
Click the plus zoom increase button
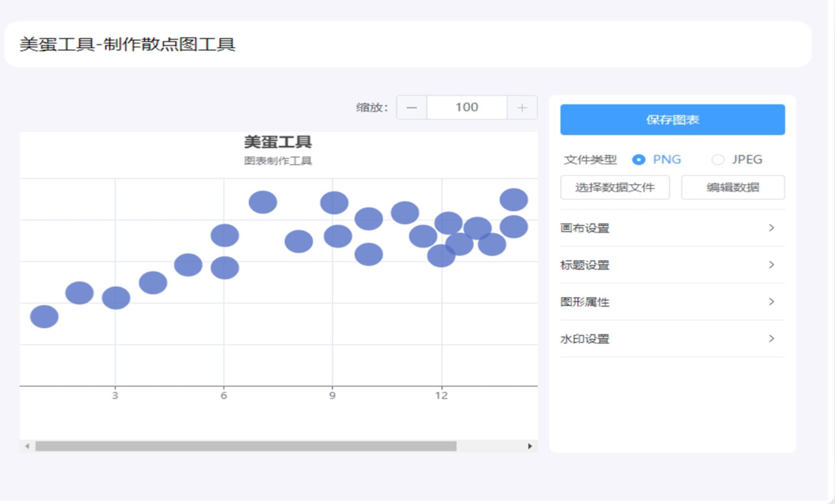[x=522, y=108]
